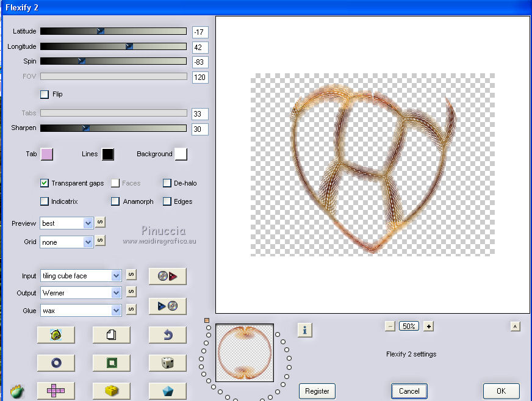Click the green square frame icon button
This screenshot has height=401, width=532.
111,363
